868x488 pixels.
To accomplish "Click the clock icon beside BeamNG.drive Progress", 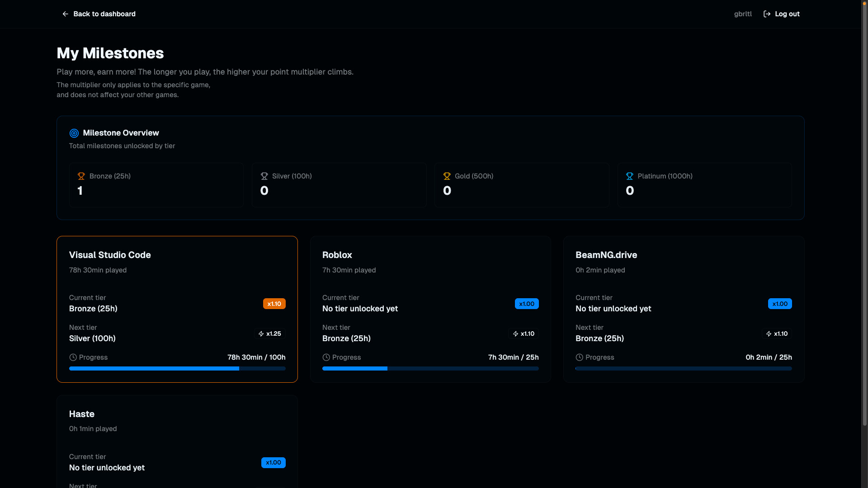I will tap(579, 357).
